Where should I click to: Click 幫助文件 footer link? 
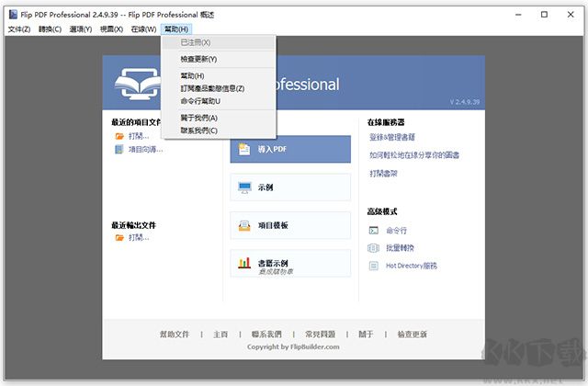(175, 335)
